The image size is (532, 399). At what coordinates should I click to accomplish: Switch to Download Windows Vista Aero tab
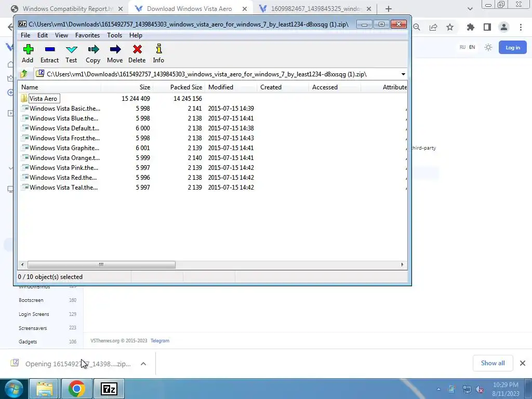click(189, 9)
